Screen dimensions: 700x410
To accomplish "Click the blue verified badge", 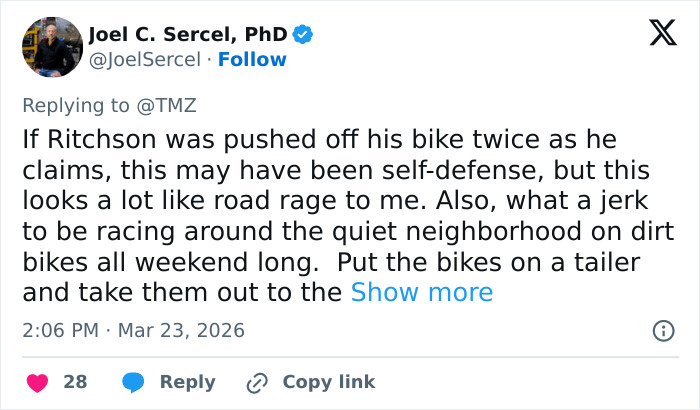I will pyautogui.click(x=303, y=35).
